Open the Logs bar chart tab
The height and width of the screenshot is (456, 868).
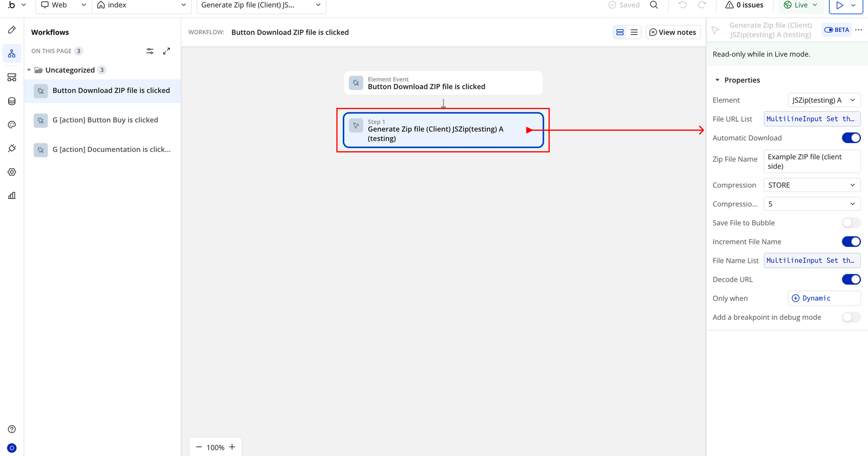tap(12, 196)
